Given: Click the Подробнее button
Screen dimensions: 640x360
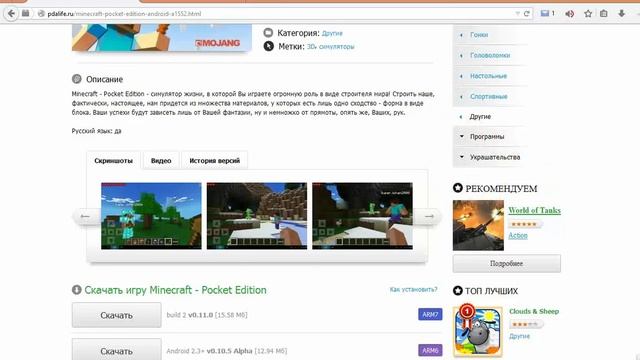Looking at the screenshot, I should [507, 264].
